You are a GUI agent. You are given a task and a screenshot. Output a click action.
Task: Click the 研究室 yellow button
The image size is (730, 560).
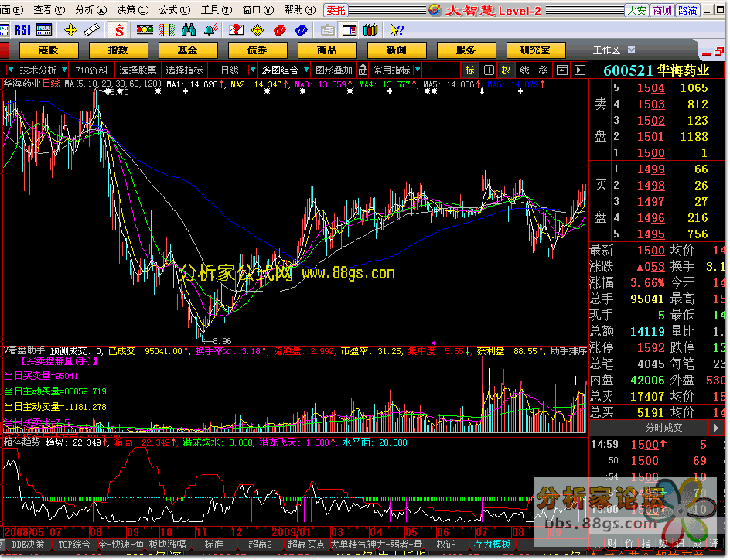[536, 50]
